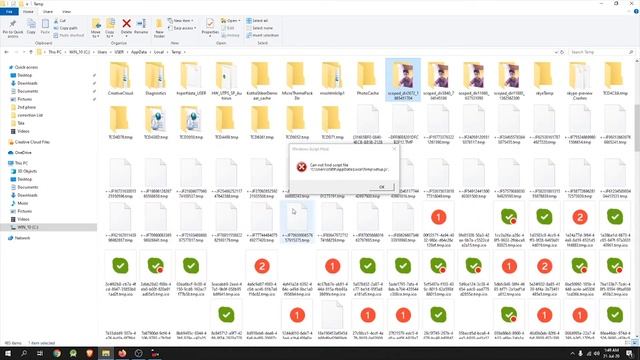Select Creative Cloud Files in sidebar
The height and width of the screenshot is (360, 640).
(32, 142)
